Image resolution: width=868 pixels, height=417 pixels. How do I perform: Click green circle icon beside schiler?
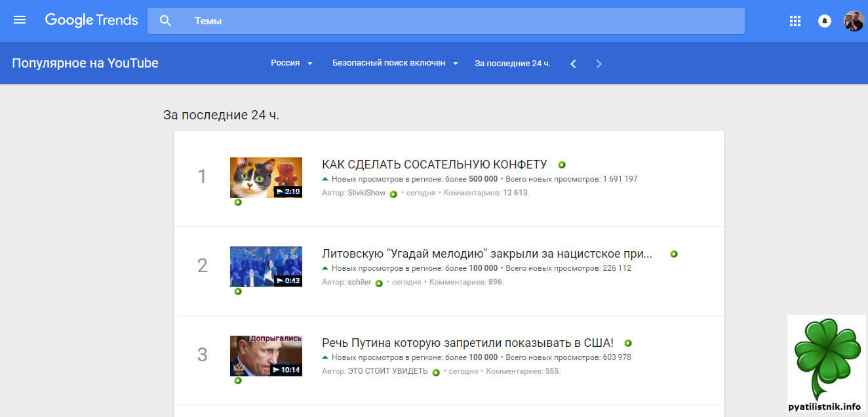click(379, 283)
